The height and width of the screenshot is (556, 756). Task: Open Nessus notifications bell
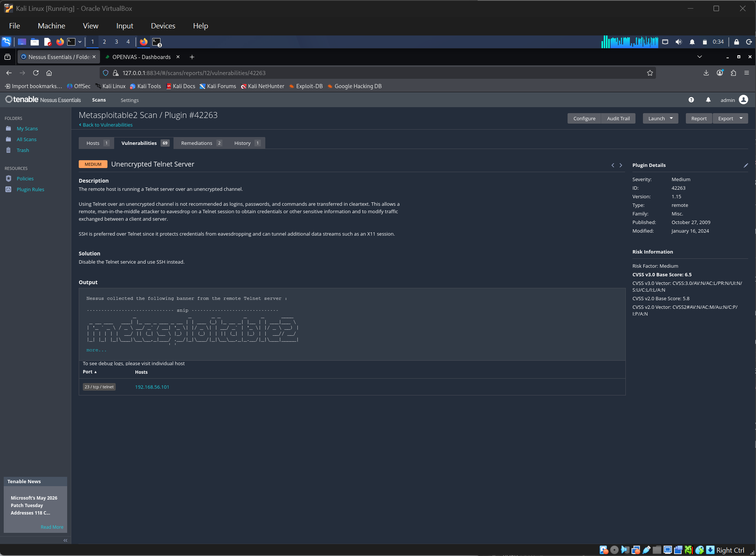tap(708, 100)
